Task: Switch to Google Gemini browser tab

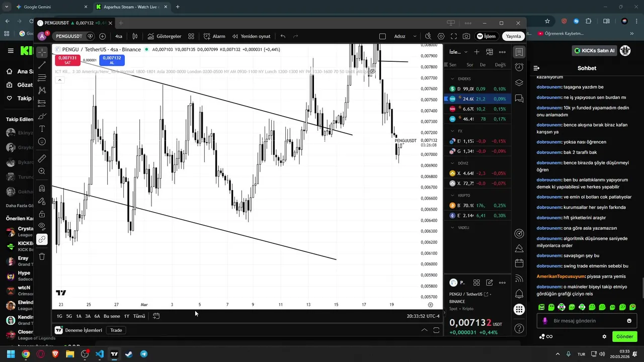Action: (x=51, y=7)
